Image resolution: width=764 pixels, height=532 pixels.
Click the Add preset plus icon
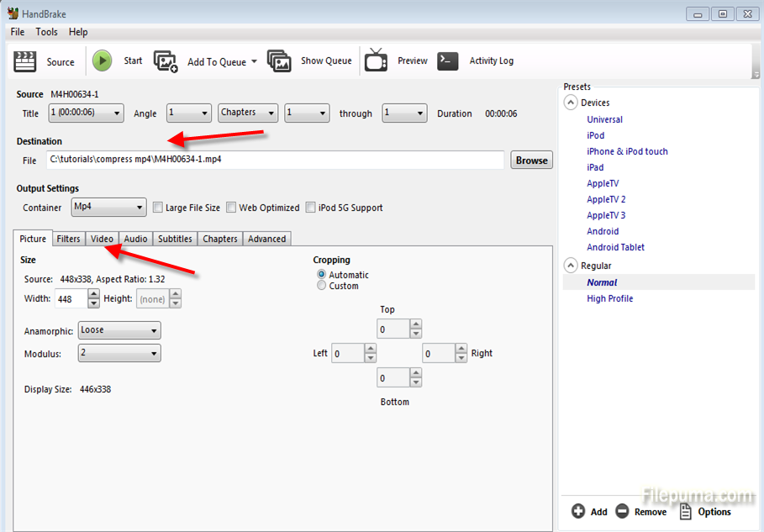point(578,511)
